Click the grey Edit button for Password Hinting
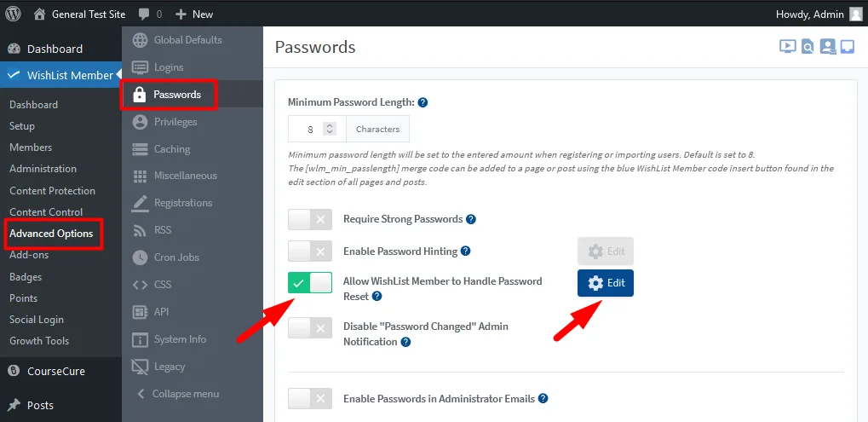Image resolution: width=868 pixels, height=422 pixels. point(606,251)
